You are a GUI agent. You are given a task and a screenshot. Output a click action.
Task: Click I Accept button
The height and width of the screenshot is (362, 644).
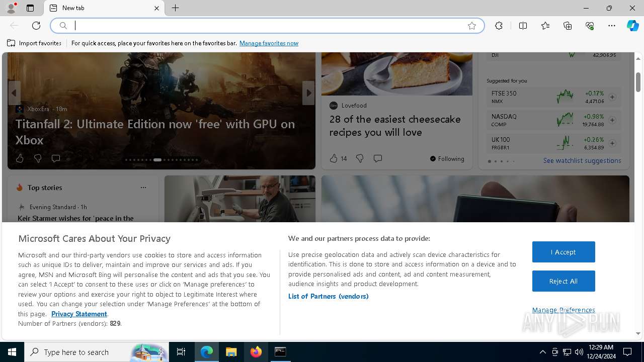pos(563,252)
